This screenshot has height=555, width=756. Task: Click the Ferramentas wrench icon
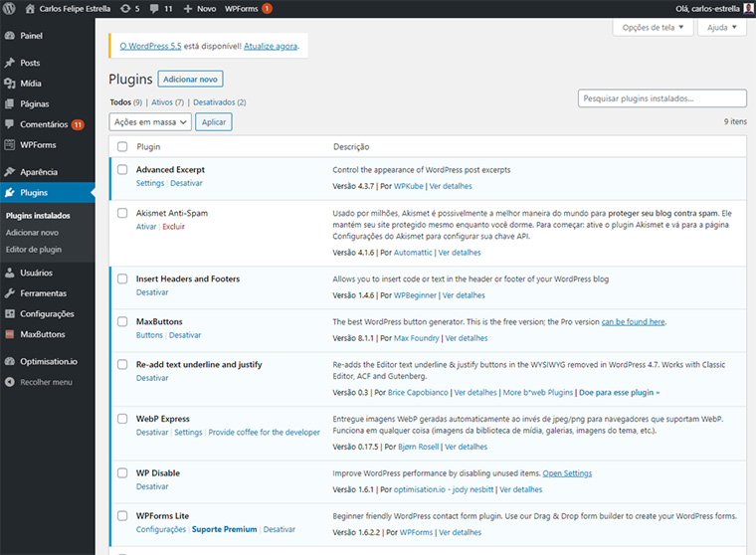point(10,293)
